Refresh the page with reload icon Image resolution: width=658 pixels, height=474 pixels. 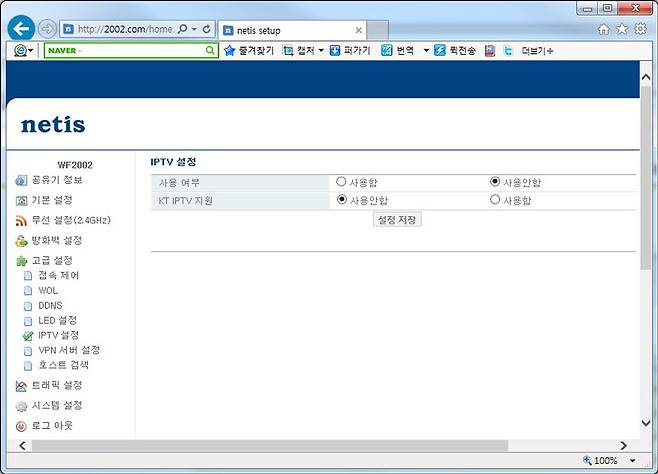206,29
